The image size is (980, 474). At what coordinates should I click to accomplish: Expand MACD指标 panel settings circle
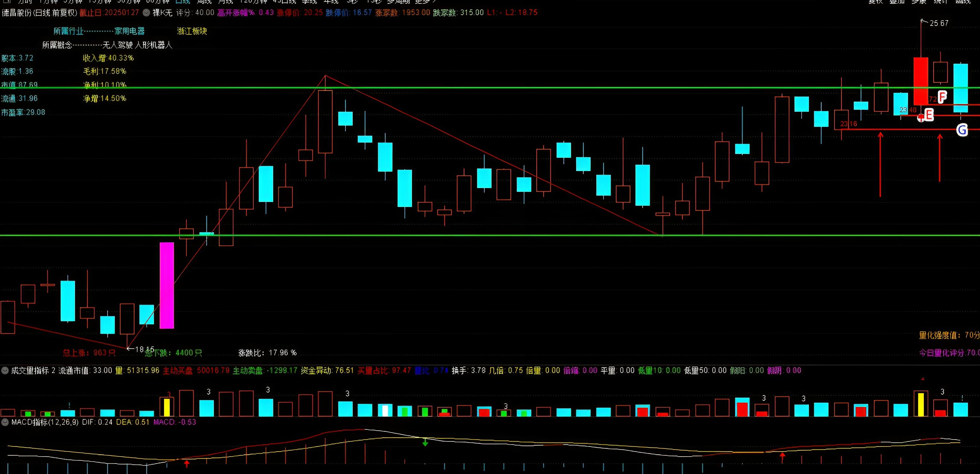(5, 422)
